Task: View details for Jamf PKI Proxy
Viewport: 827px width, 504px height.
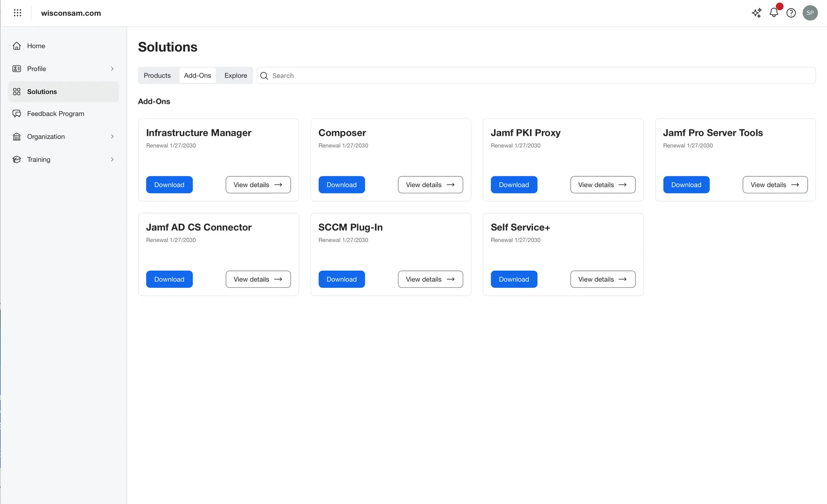Action: [x=603, y=185]
